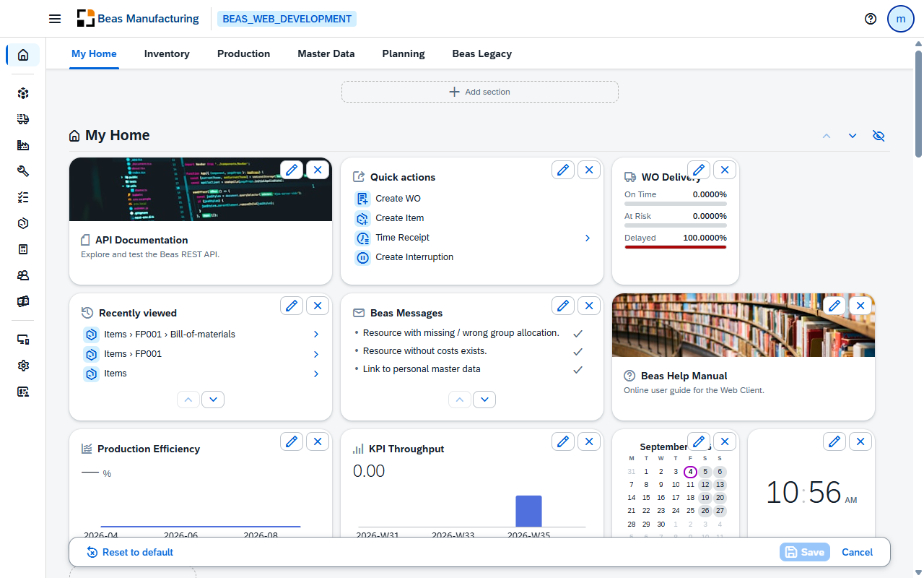Page down in Recently viewed list
924x578 pixels.
213,400
